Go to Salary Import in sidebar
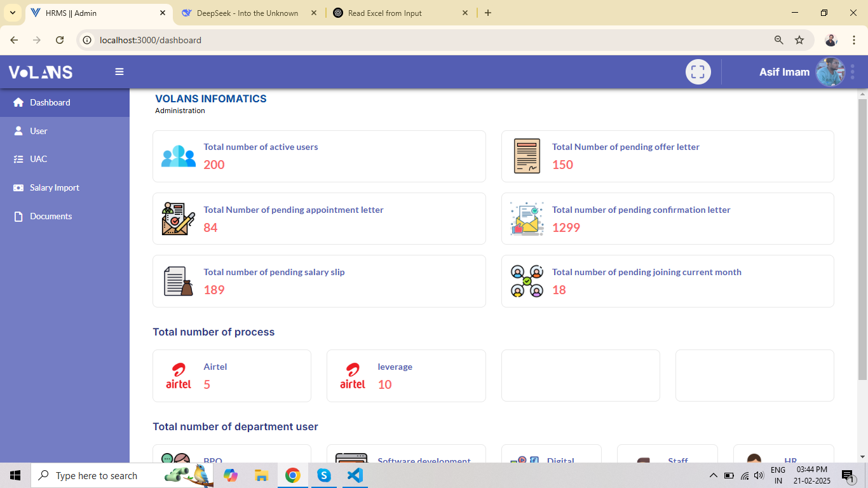This screenshot has width=868, height=488. (54, 187)
